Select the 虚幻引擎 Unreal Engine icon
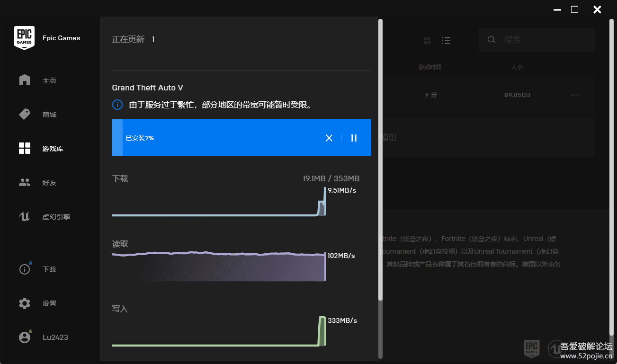The width and height of the screenshot is (617, 364). (24, 216)
